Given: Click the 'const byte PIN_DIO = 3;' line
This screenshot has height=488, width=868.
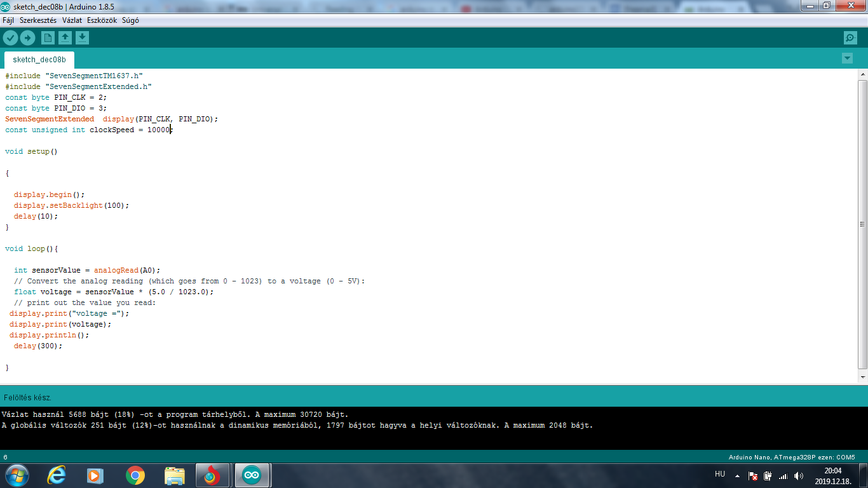Looking at the screenshot, I should 56,108.
